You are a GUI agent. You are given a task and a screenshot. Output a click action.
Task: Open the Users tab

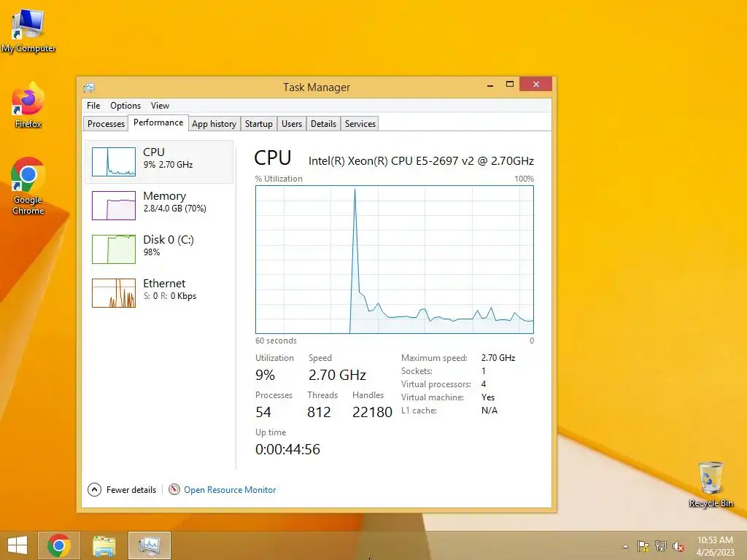(x=292, y=124)
